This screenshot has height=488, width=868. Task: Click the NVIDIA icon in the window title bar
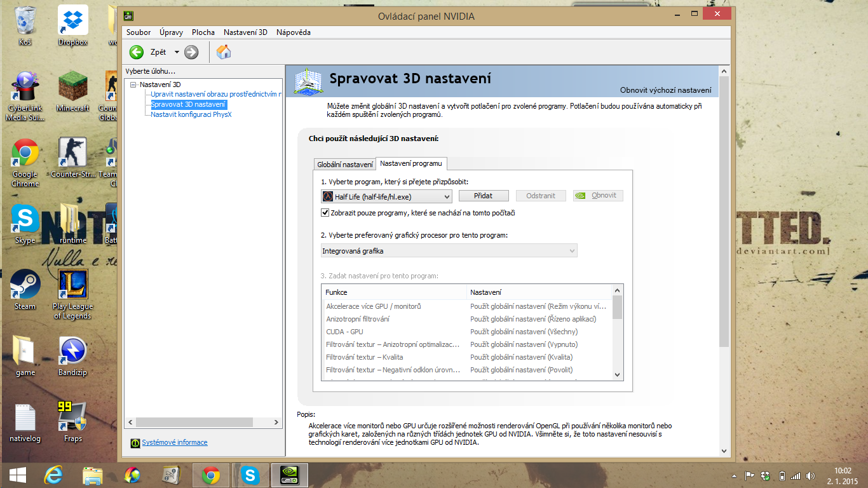point(128,16)
